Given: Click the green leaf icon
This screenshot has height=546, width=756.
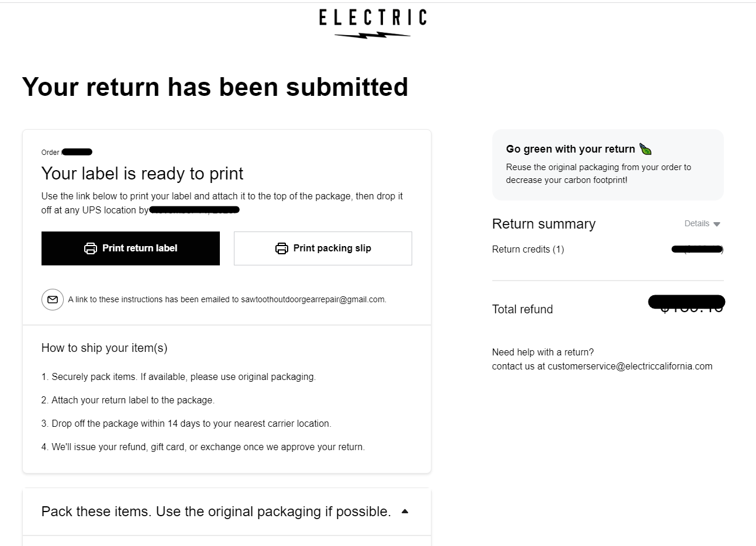Looking at the screenshot, I should (x=645, y=149).
